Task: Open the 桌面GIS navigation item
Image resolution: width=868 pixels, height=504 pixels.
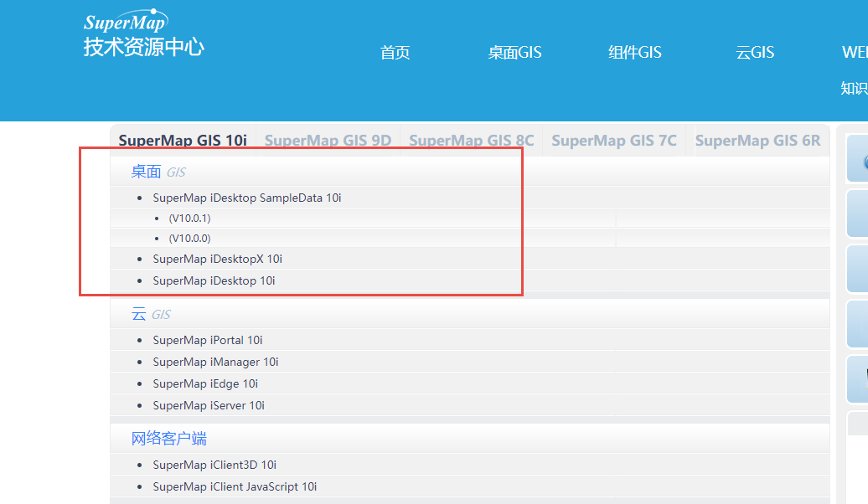Action: pyautogui.click(x=514, y=53)
